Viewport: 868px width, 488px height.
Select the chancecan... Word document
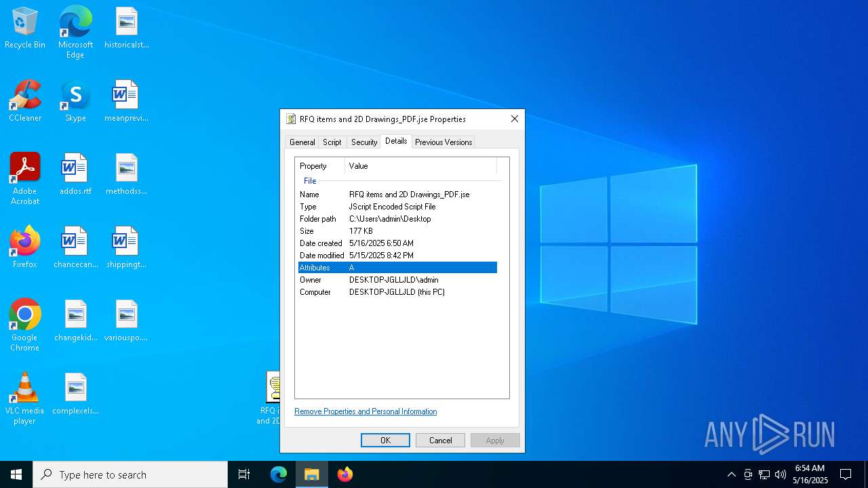pos(75,247)
